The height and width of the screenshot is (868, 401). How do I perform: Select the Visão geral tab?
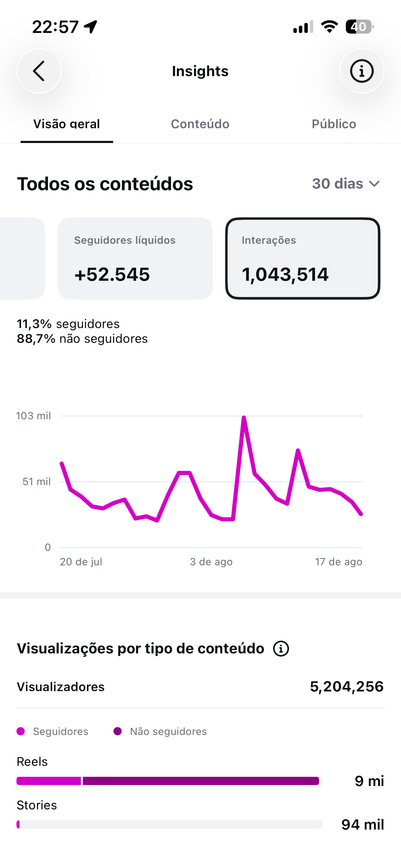[x=66, y=124]
